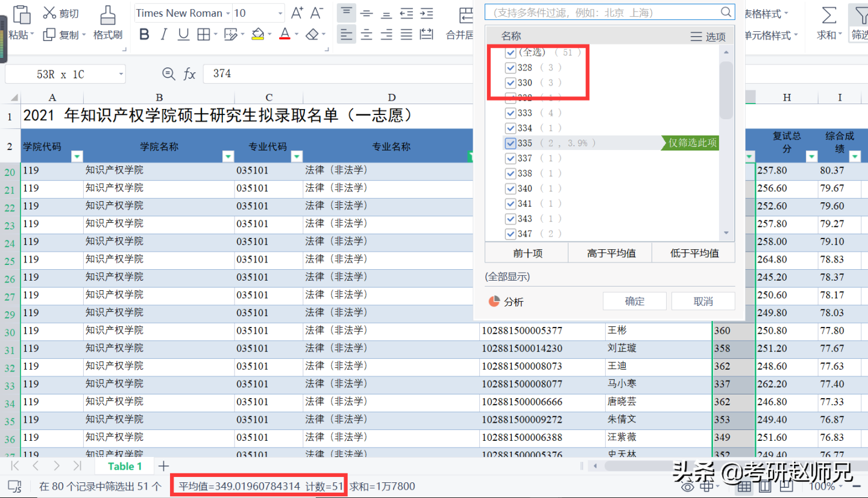Click the 确定 confirm button
The image size is (868, 498).
click(x=635, y=301)
